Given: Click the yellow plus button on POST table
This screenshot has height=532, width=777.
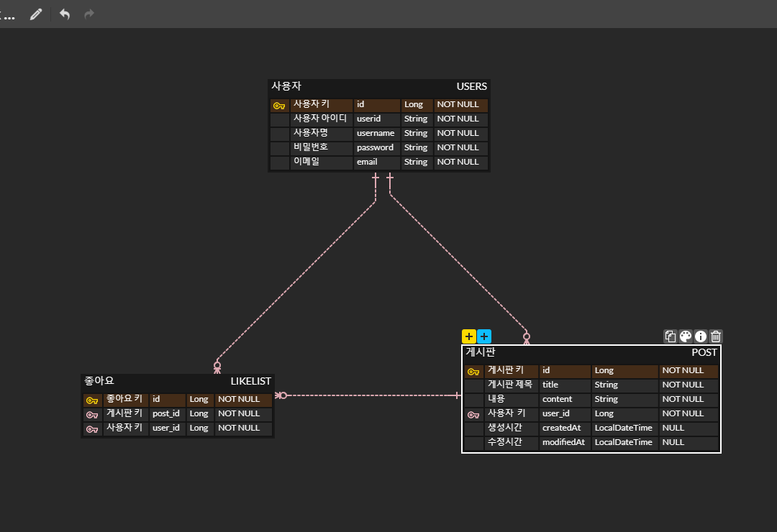Looking at the screenshot, I should pos(469,336).
